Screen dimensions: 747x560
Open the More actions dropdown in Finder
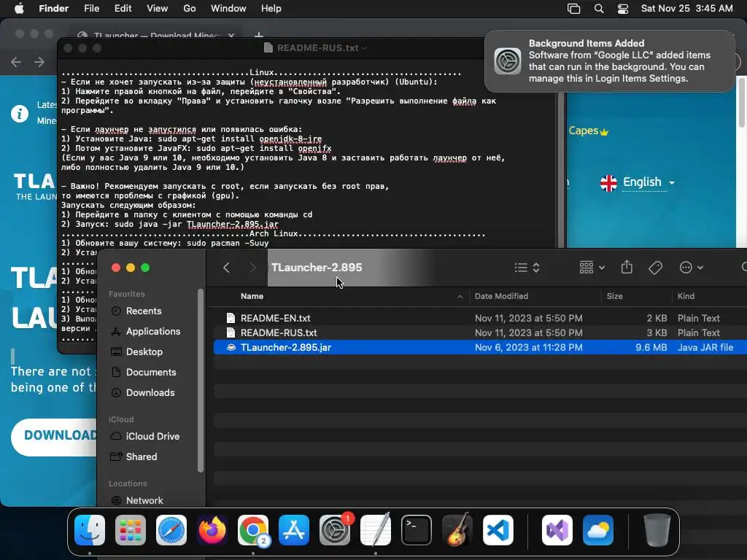[x=692, y=268]
